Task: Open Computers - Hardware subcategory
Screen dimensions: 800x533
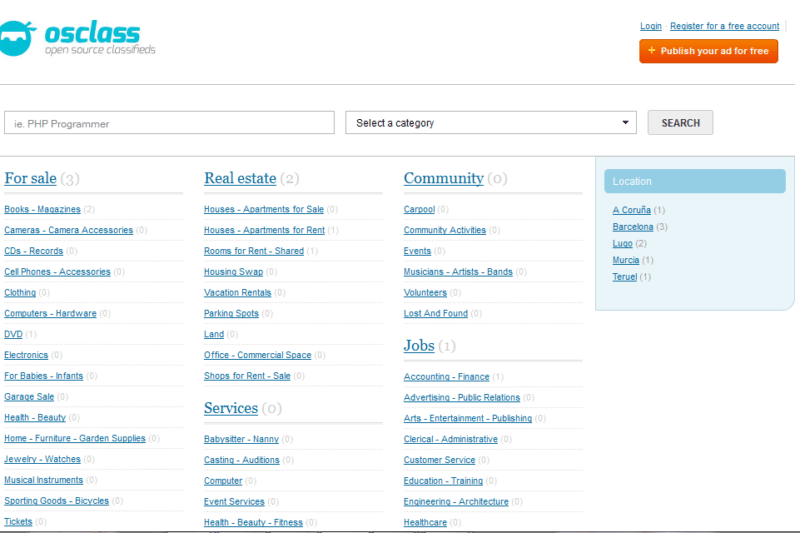Action: coord(50,313)
